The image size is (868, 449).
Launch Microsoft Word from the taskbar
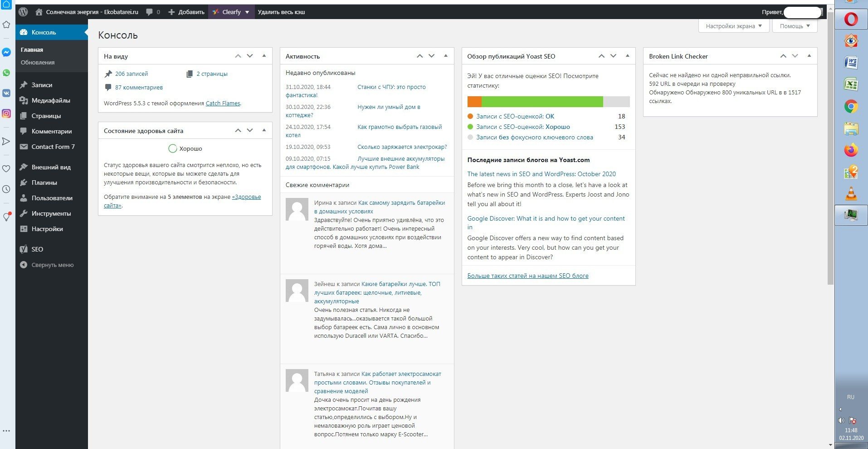click(851, 62)
